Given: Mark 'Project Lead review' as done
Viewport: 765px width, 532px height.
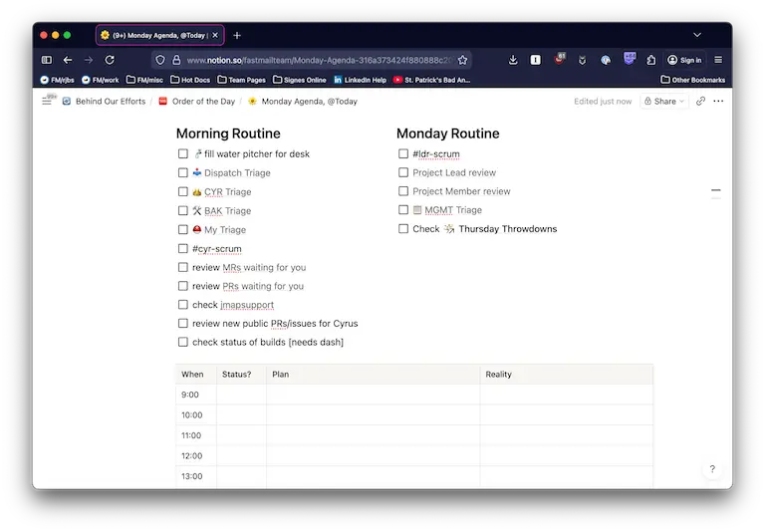Looking at the screenshot, I should (x=403, y=173).
